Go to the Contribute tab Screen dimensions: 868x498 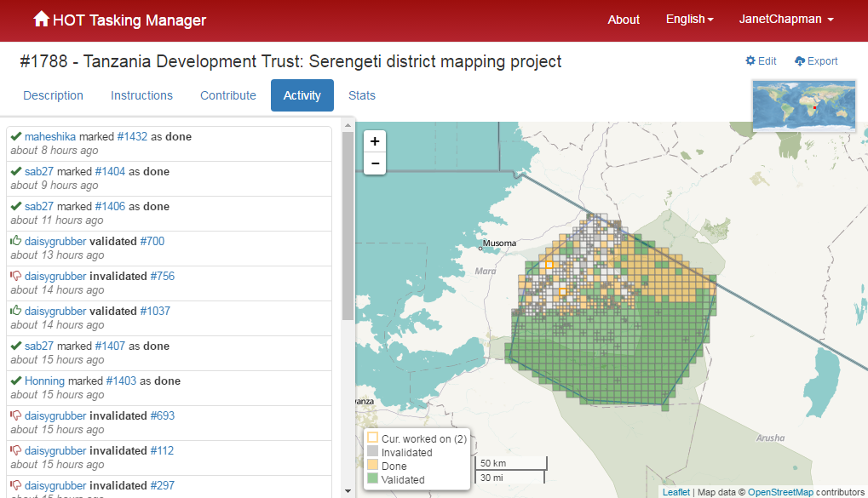pos(228,95)
